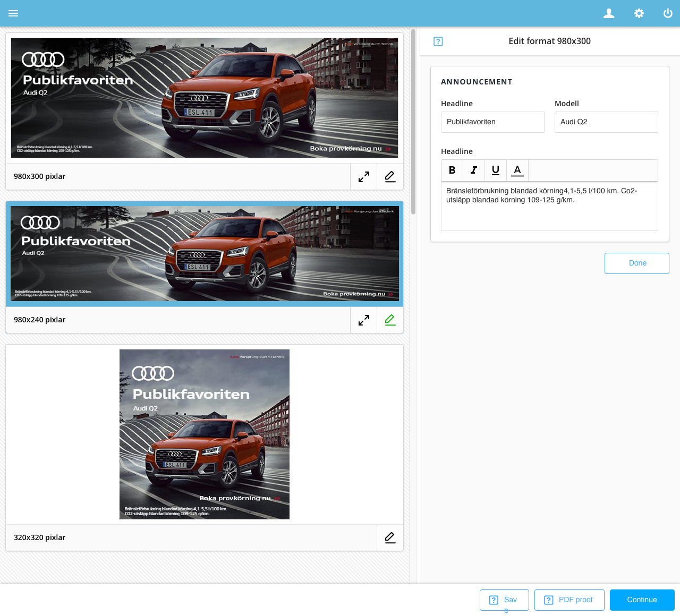Viewport: 680px width, 616px height.
Task: Expand the 980x300 pixlar preview
Action: pos(364,177)
